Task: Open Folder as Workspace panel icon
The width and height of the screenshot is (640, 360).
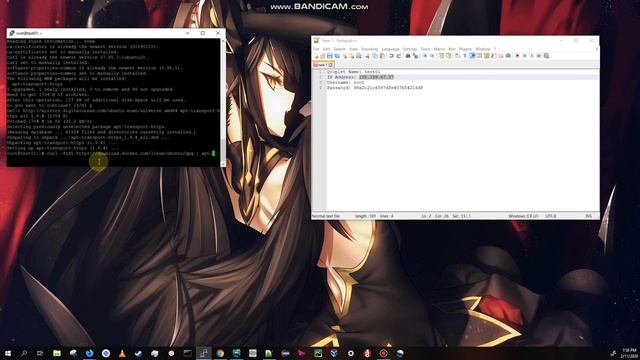Action: point(501,56)
